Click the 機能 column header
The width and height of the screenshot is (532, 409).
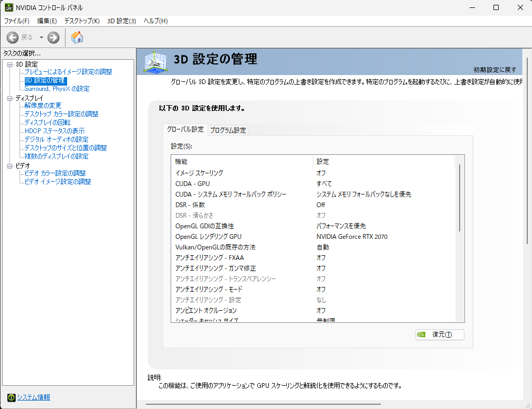coord(242,162)
